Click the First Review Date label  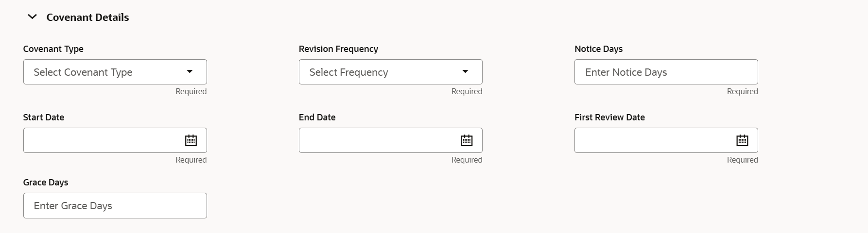pos(609,117)
